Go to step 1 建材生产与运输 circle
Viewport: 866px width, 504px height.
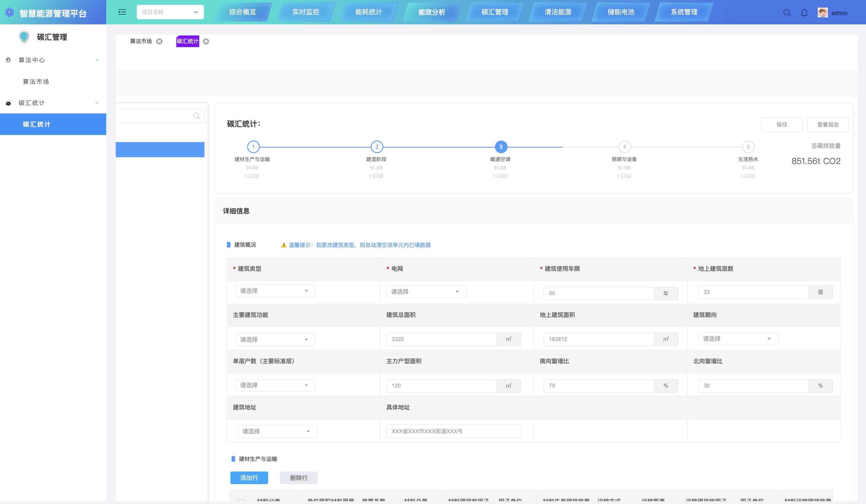pos(253,147)
